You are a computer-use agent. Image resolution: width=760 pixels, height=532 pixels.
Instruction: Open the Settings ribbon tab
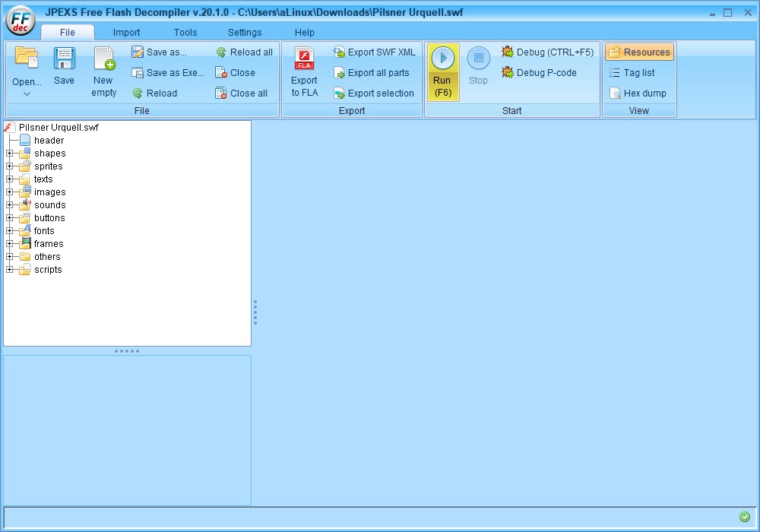pyautogui.click(x=245, y=33)
